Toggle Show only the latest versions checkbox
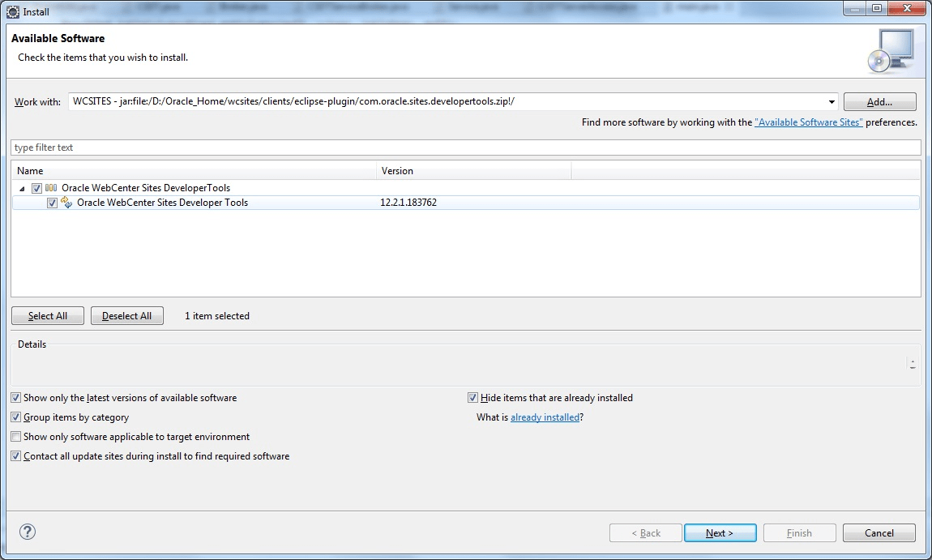This screenshot has height=560, width=932. click(x=16, y=398)
